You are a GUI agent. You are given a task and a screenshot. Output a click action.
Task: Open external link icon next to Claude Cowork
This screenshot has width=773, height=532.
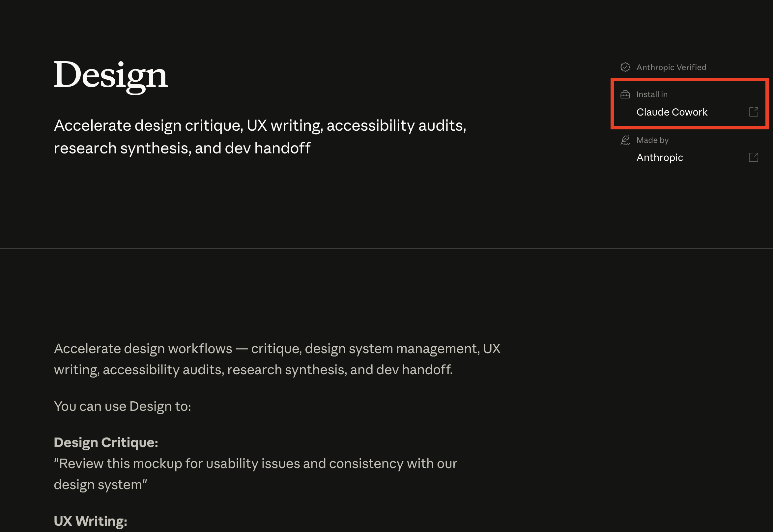[x=753, y=112]
